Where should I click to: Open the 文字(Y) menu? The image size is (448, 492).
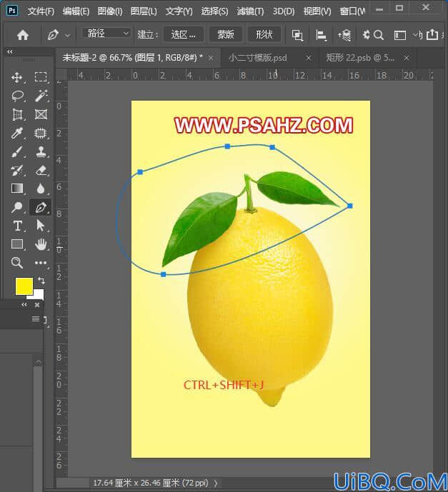point(179,11)
